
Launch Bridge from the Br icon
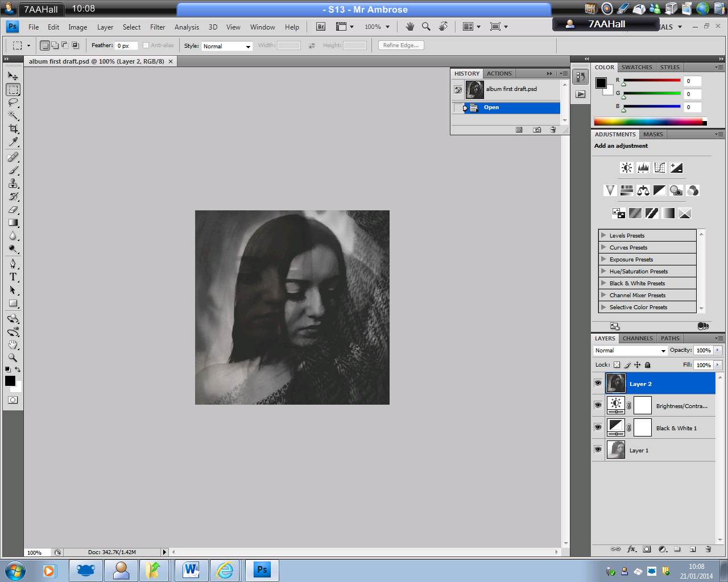[321, 27]
